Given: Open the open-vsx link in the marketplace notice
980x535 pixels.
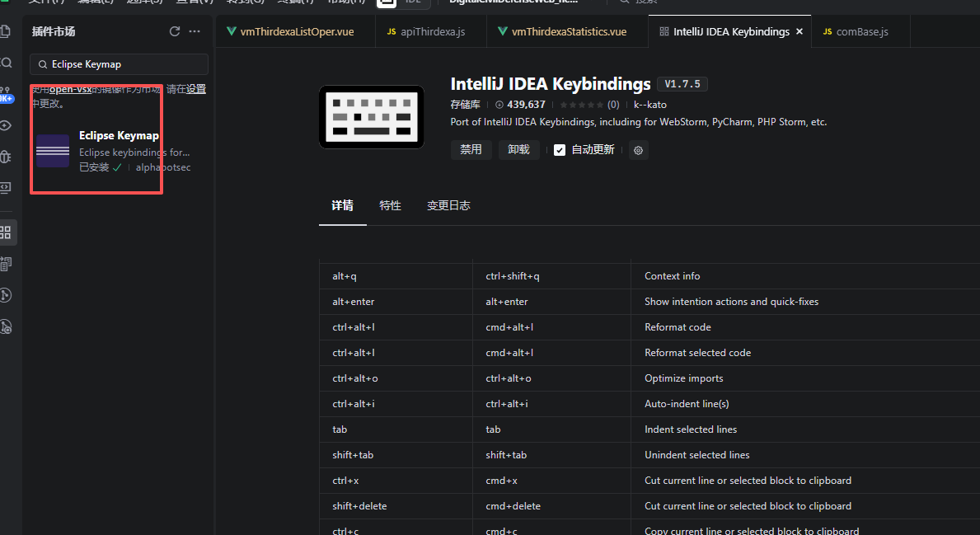Looking at the screenshot, I should 71,89.
